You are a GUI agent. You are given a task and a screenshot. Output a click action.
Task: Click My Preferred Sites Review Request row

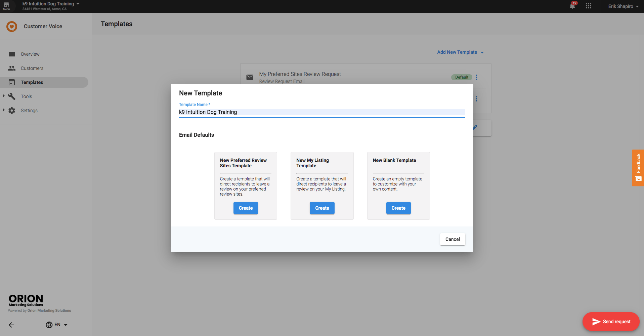point(366,77)
